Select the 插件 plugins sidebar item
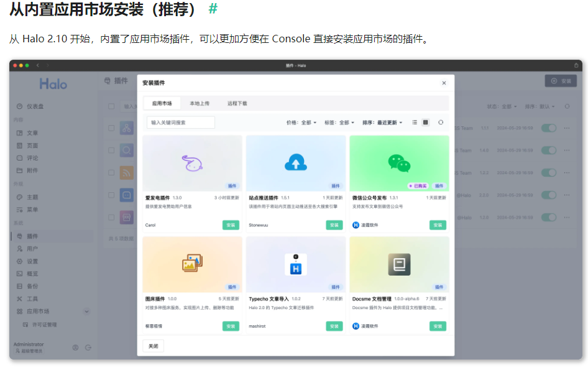Screen dimensions: 588x367 click(52, 236)
